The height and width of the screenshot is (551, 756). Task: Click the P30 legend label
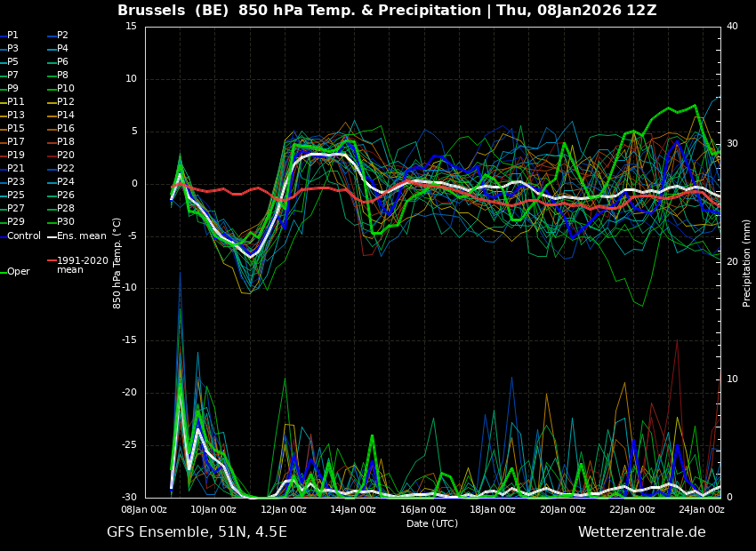click(x=66, y=222)
